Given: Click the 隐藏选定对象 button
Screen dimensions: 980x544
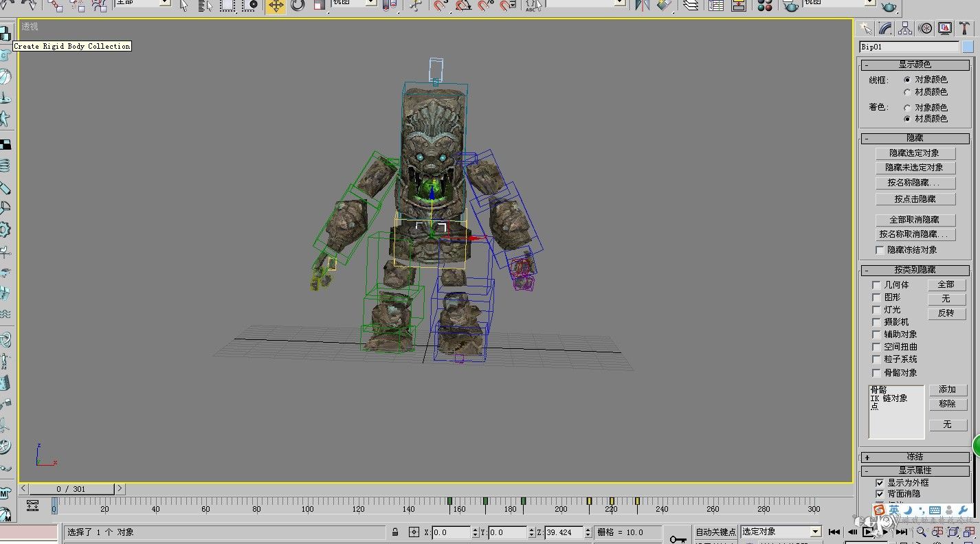Looking at the screenshot, I should 915,153.
